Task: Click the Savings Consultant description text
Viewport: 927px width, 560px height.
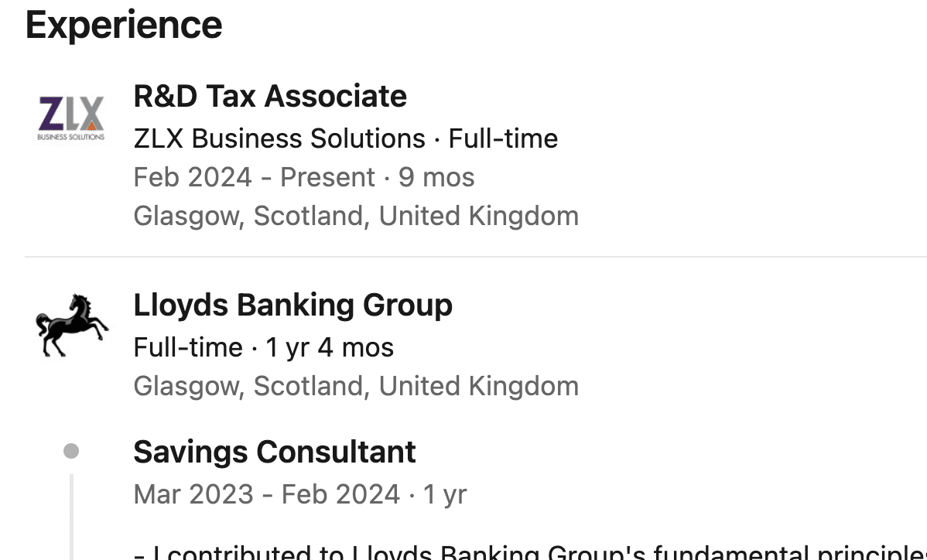Action: pyautogui.click(x=530, y=551)
